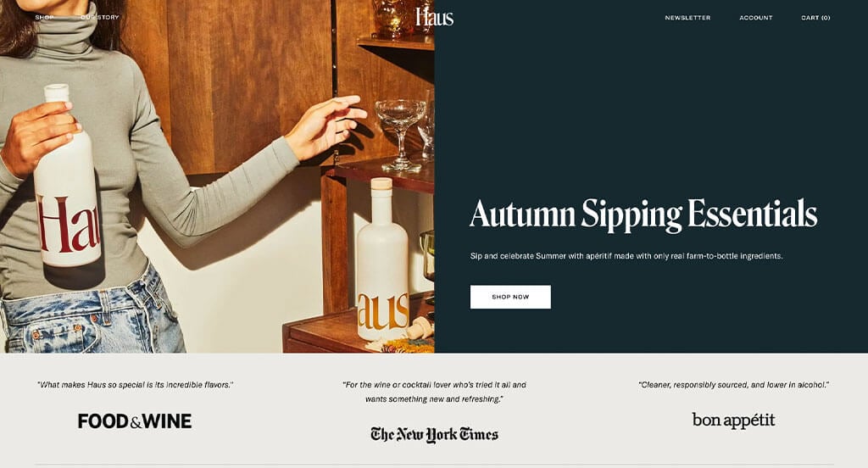Click the woman's outstretched hand in hero photo
This screenshot has width=868, height=468.
pos(325,126)
